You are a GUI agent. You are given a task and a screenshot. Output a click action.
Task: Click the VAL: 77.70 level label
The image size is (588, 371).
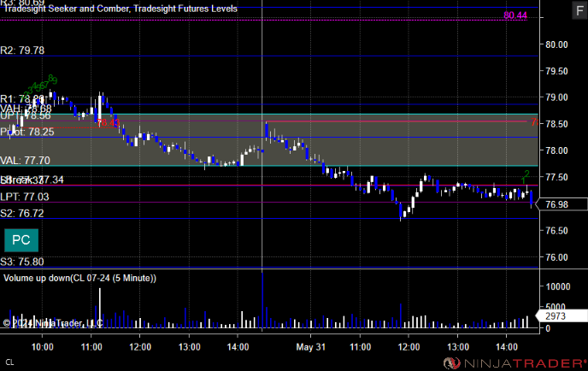pos(25,161)
